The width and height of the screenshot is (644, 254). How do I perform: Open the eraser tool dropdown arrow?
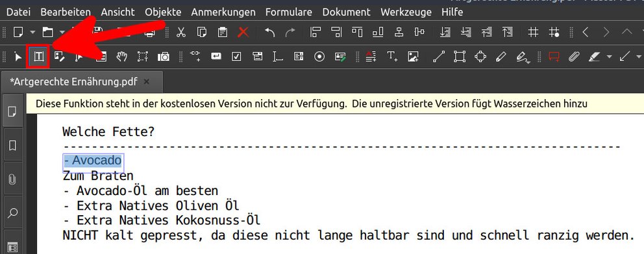click(609, 57)
